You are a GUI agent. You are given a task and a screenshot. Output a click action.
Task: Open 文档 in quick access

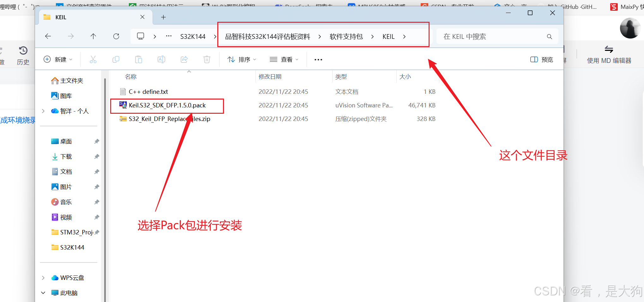66,172
